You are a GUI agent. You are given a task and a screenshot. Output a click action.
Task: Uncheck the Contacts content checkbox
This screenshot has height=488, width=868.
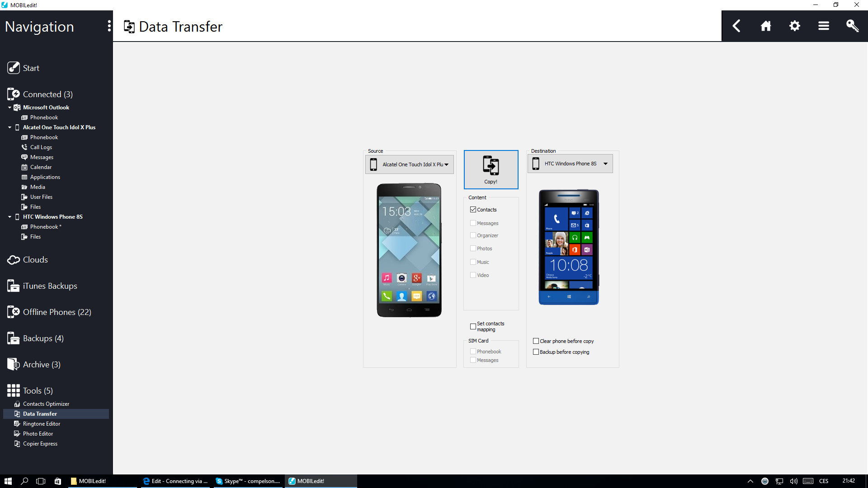tap(473, 210)
